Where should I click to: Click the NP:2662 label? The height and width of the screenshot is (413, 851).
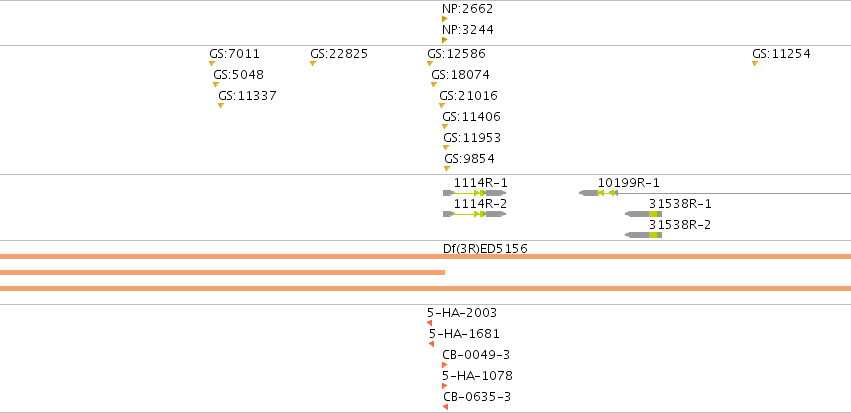point(468,9)
